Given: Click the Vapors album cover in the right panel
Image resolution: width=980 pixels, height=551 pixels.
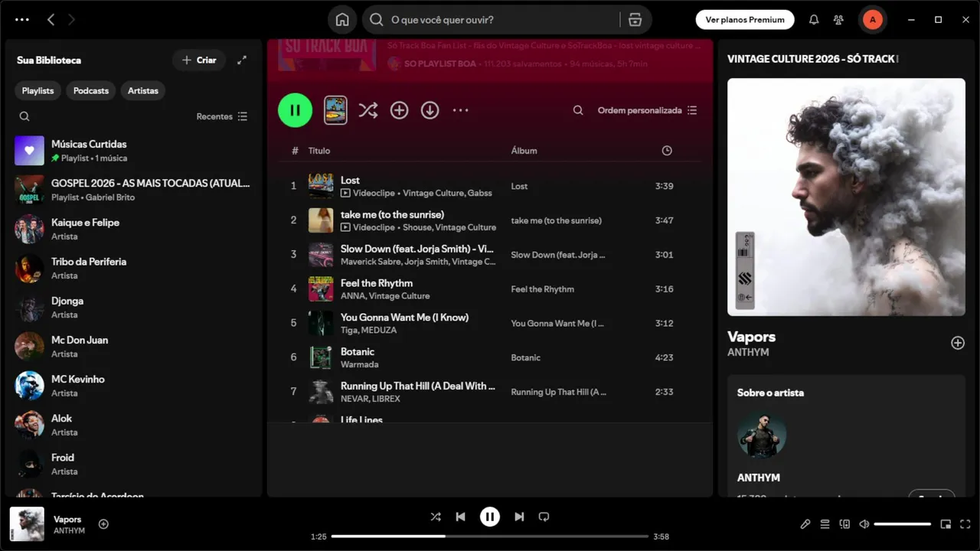Looking at the screenshot, I should pyautogui.click(x=846, y=197).
